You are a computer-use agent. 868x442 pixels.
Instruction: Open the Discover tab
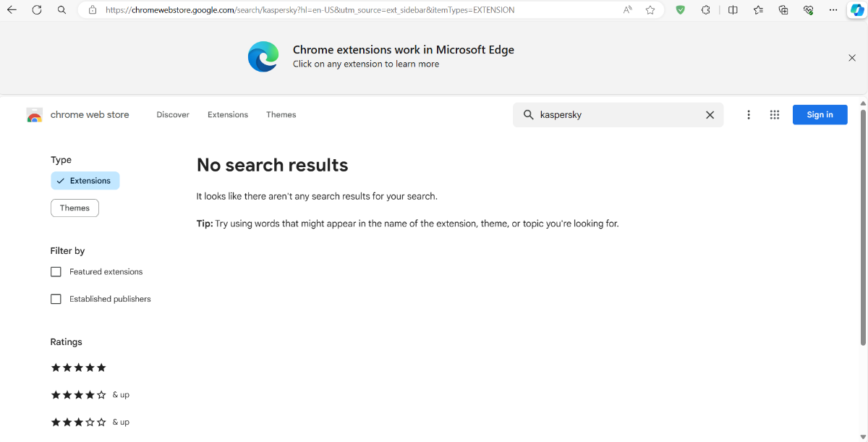click(173, 115)
